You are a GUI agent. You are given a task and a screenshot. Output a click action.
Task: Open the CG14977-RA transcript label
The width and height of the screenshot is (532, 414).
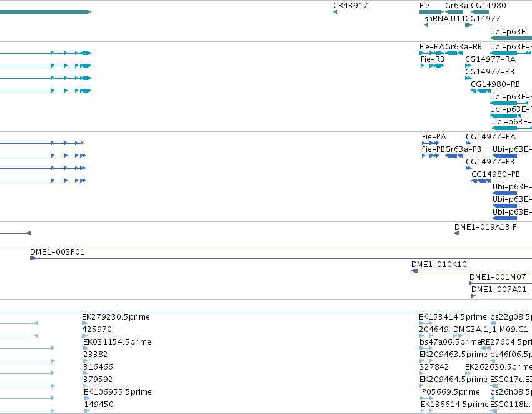[490, 59]
